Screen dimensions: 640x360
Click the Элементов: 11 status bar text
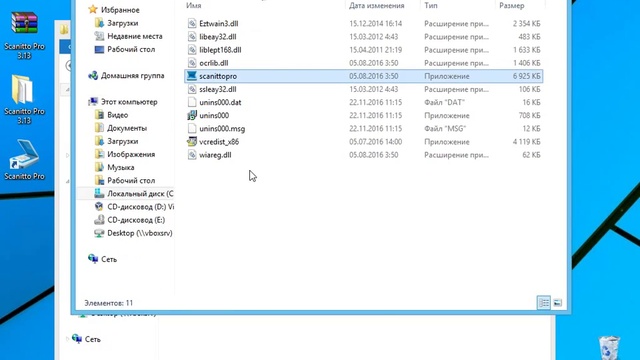[x=109, y=303]
